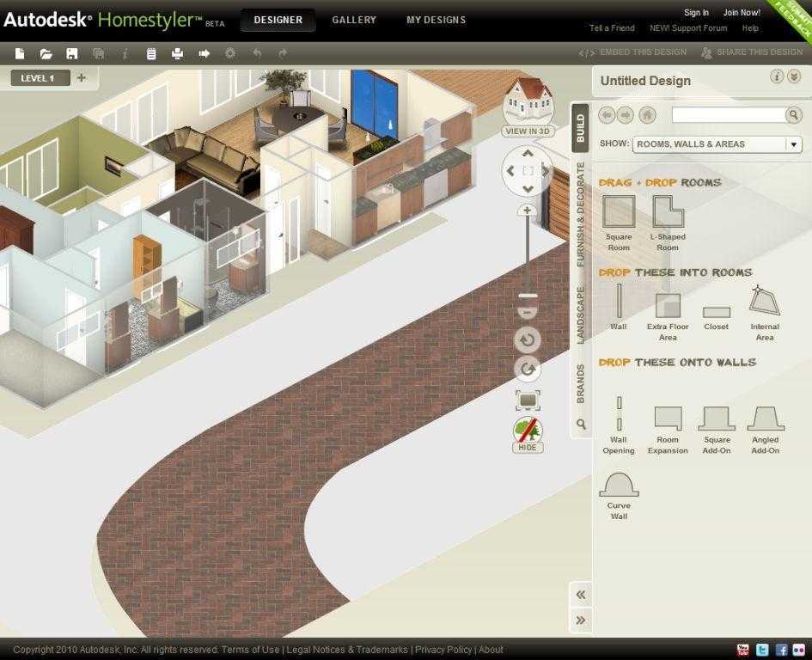Open the Landscape vertical tab
The image size is (812, 660).
click(x=581, y=315)
